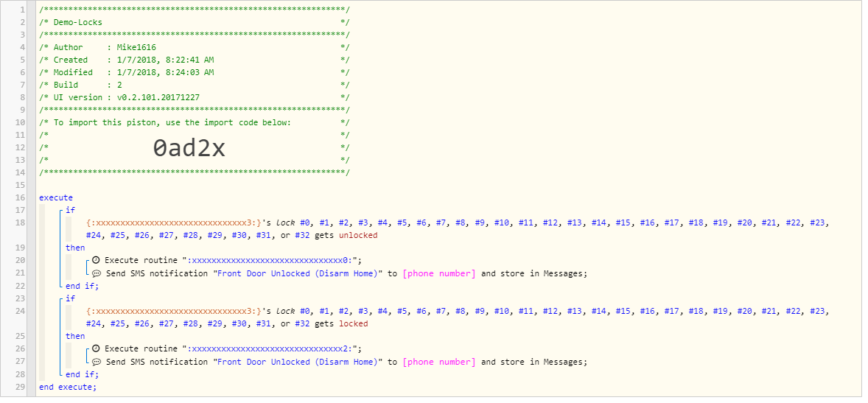Click the 'Front Door Unlocked' message on line 21
This screenshot has width=868, height=403.
pos(299,273)
